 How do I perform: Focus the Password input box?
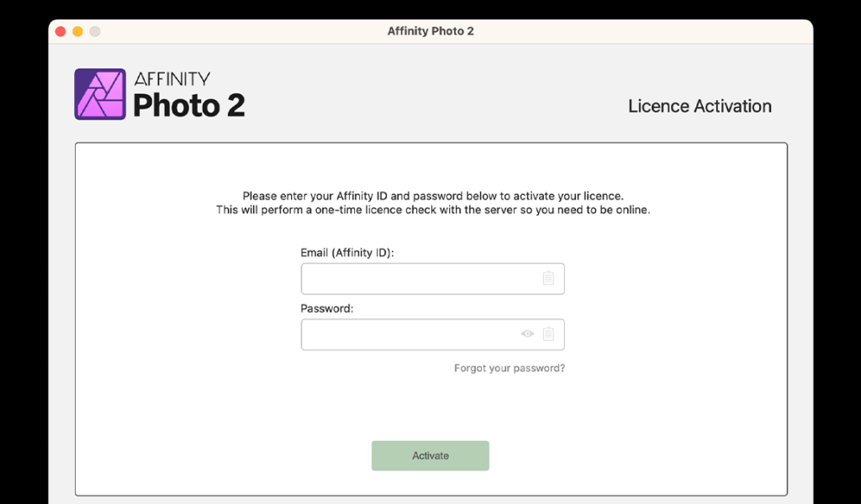433,334
